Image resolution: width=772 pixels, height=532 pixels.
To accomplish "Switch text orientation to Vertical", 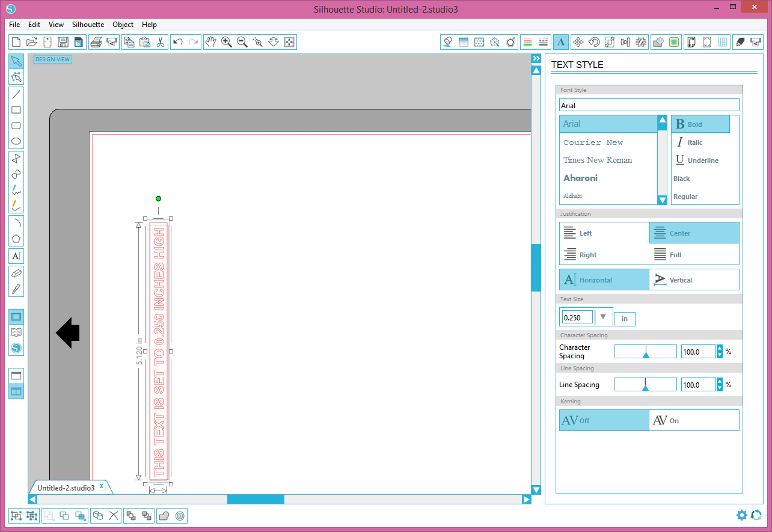I will pyautogui.click(x=694, y=280).
